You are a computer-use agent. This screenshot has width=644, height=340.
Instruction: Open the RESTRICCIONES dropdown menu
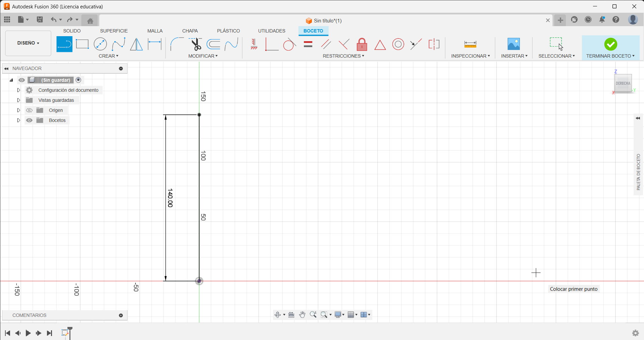(x=343, y=56)
